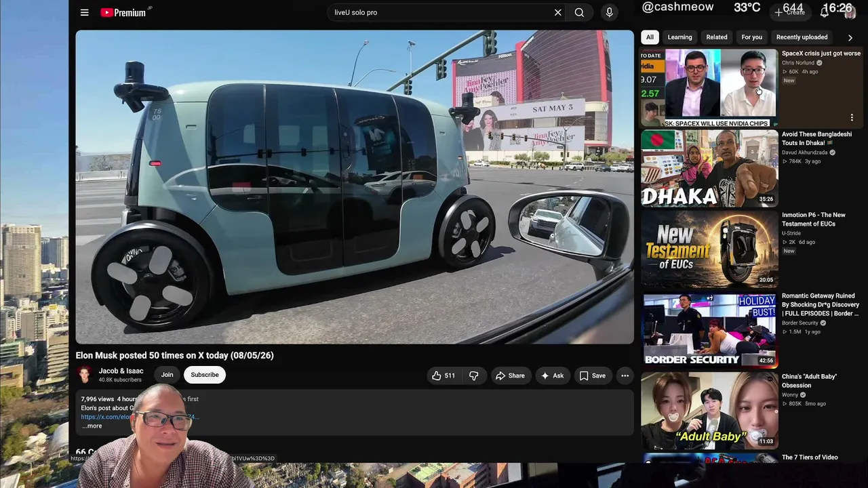This screenshot has width=868, height=488.
Task: Subscribe to Jacob & Isaac
Action: point(205,375)
